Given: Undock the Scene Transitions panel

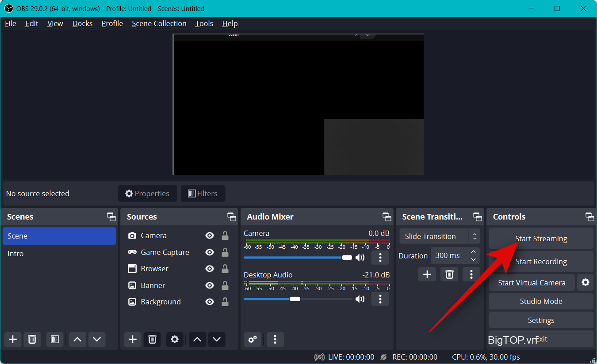Looking at the screenshot, I should (x=478, y=217).
